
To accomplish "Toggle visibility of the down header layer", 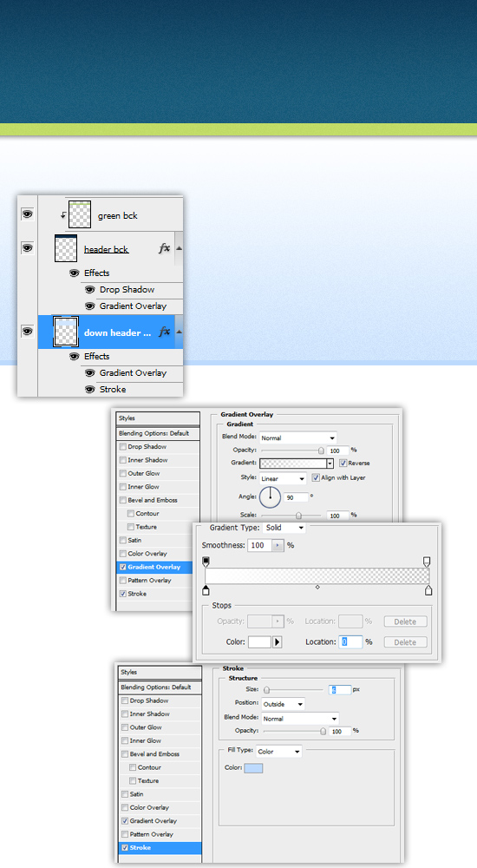I will 28,331.
